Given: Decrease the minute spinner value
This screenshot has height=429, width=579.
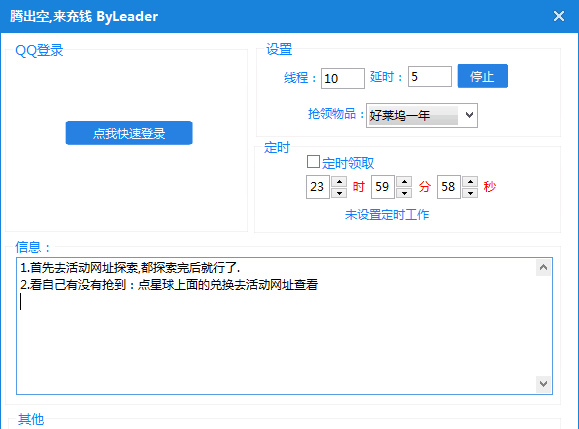Looking at the screenshot, I should [404, 193].
